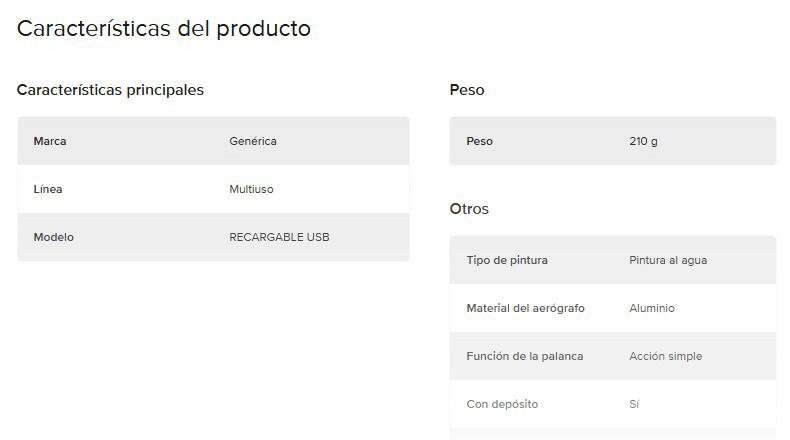Click the "Multiuso" line value
The image size is (790, 440).
(251, 189)
